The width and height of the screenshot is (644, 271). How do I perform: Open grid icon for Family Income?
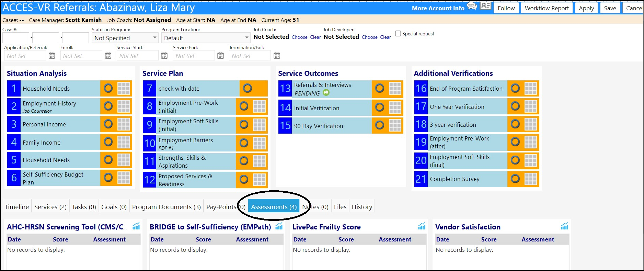point(124,142)
